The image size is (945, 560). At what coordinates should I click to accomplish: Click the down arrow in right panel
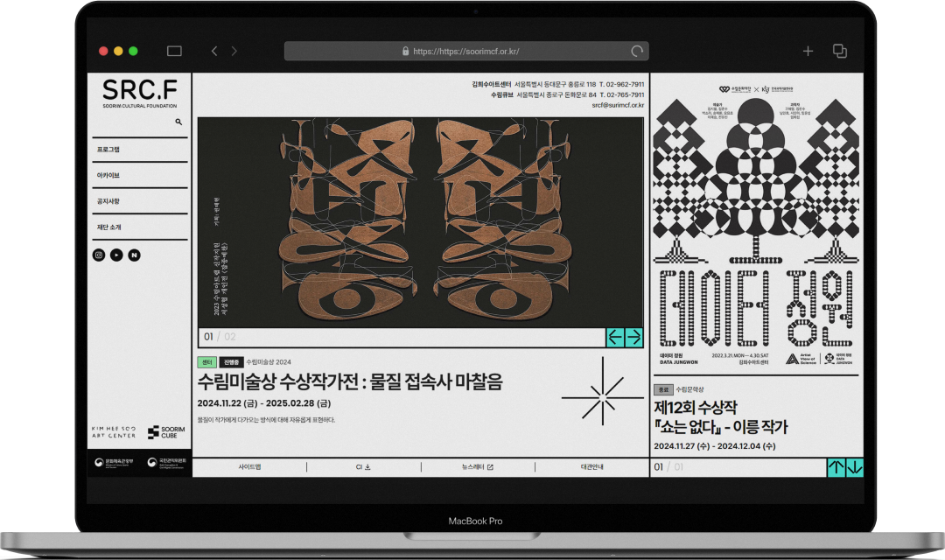[855, 467]
